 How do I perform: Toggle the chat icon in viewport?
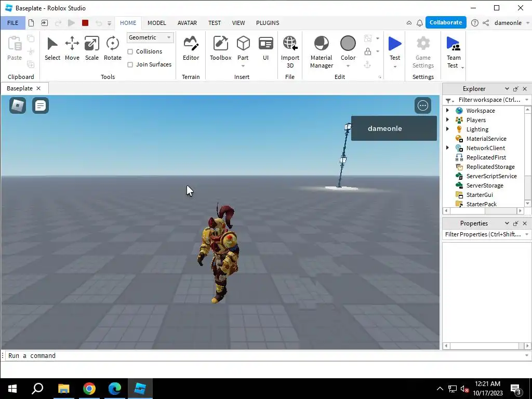41,105
